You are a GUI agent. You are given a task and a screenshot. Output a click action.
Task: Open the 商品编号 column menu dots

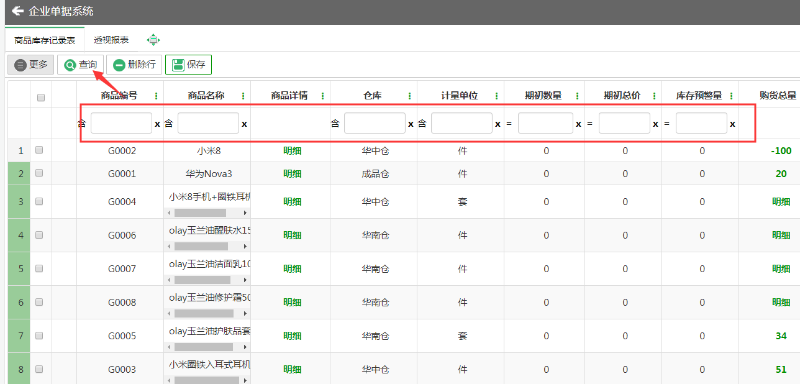(156, 96)
